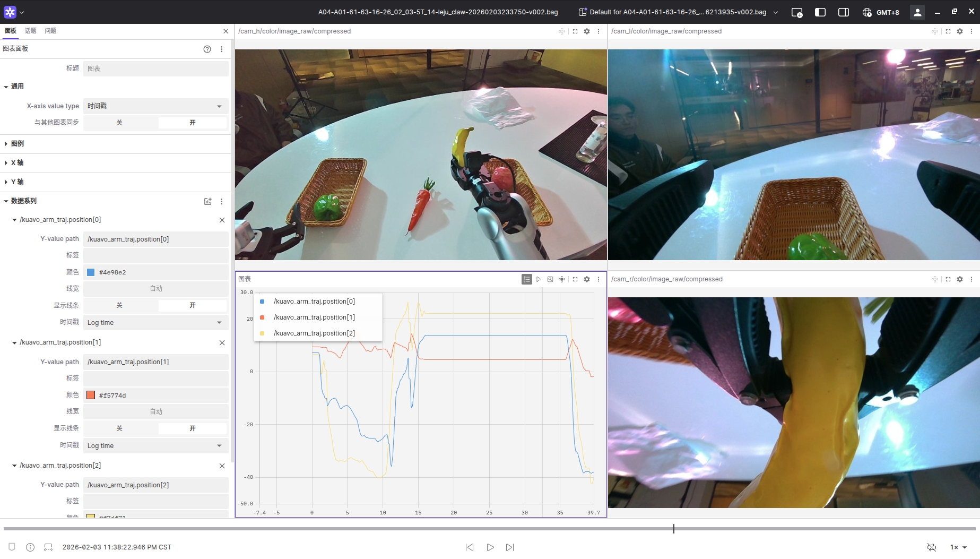980x559 pixels.
Task: Click the add panel icon in top bar
Action: tap(796, 12)
